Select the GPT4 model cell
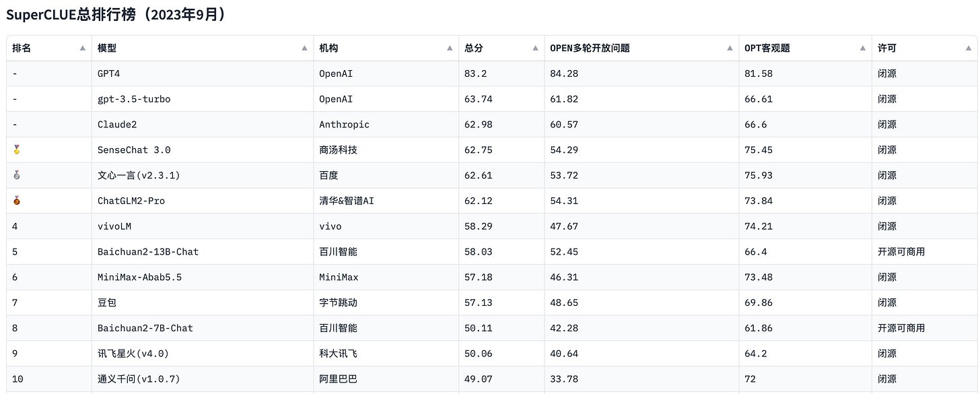The width and height of the screenshot is (980, 394). click(203, 73)
